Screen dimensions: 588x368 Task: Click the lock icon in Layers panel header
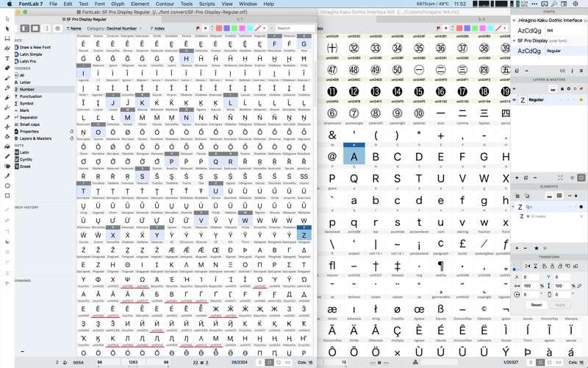pyautogui.click(x=562, y=89)
